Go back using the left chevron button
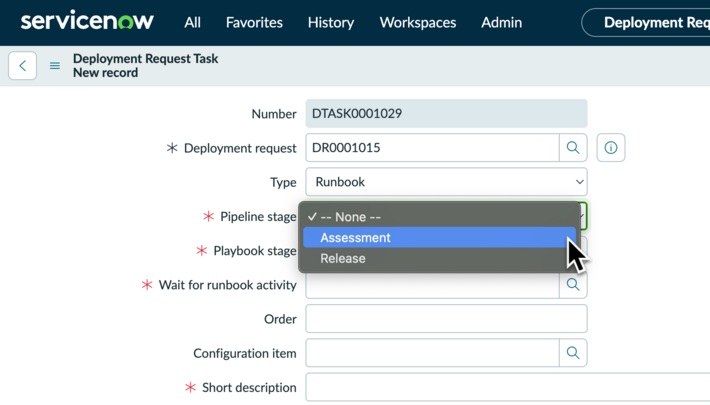This screenshot has width=710, height=405. coord(22,66)
